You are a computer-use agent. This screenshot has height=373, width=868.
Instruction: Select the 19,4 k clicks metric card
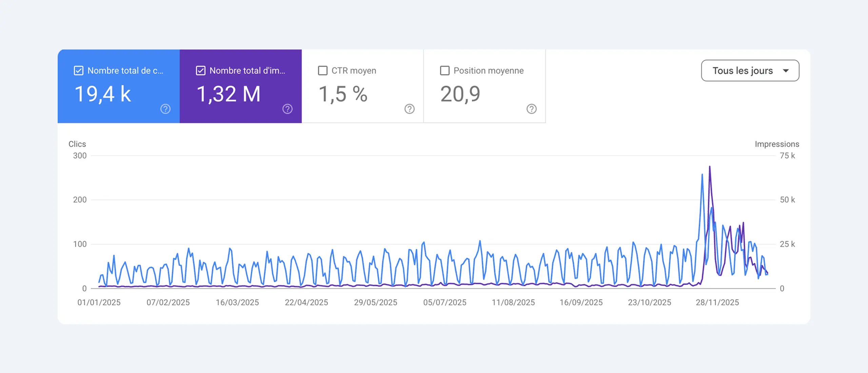pyautogui.click(x=103, y=94)
